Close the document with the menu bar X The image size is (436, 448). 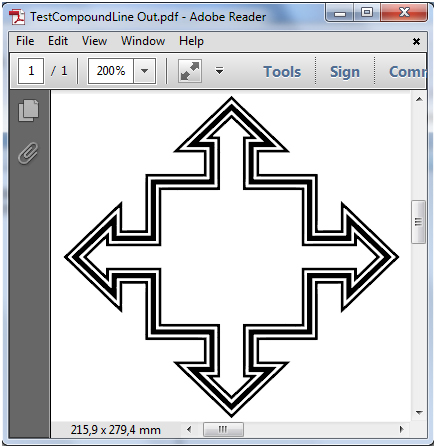point(416,41)
